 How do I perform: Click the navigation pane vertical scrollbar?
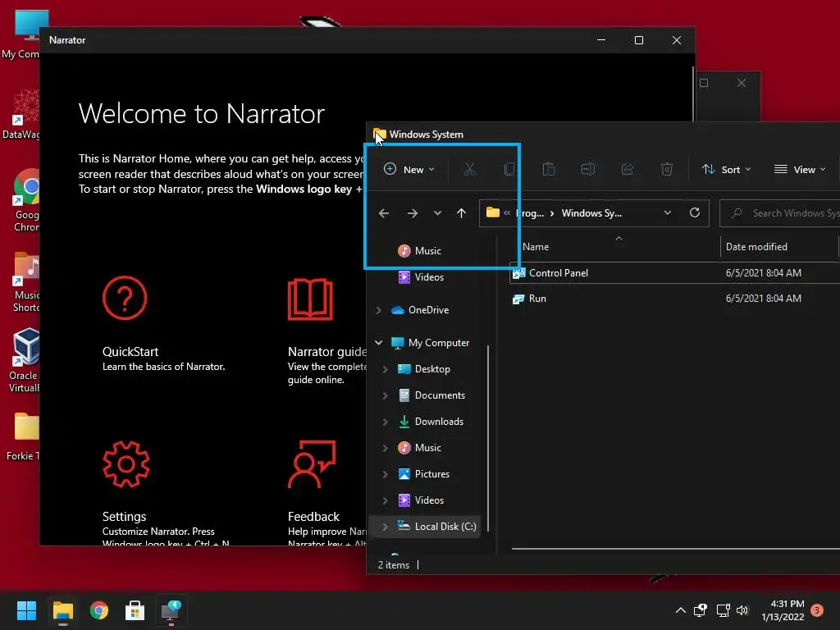pyautogui.click(x=488, y=438)
